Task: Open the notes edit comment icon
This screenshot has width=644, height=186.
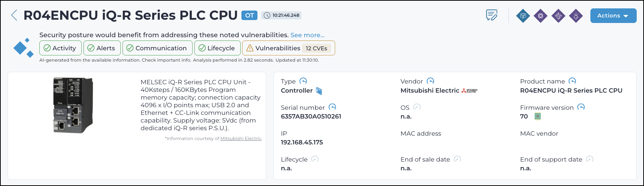Action: 492,15
